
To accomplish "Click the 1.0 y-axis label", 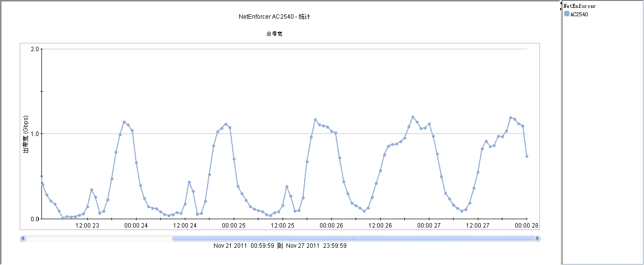I will (35, 134).
